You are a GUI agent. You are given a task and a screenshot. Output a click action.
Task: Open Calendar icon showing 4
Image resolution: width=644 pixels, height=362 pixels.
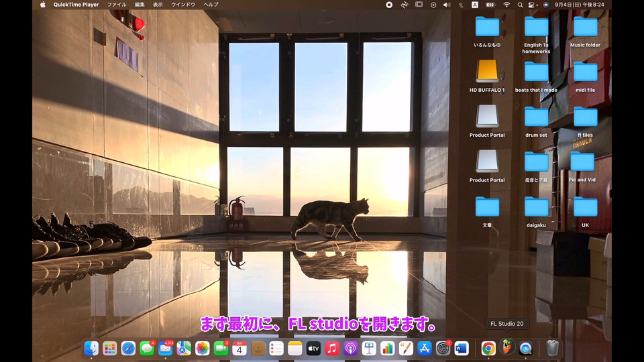pos(239,349)
